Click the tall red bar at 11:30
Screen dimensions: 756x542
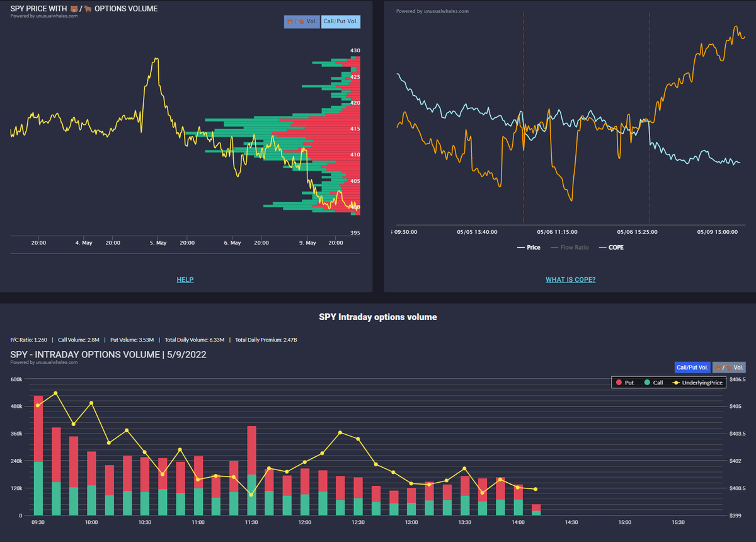252,451
